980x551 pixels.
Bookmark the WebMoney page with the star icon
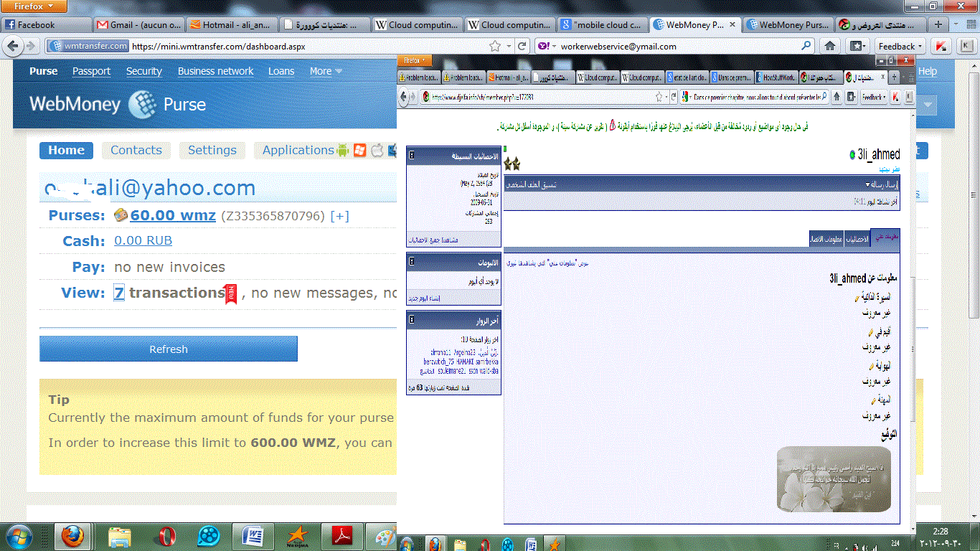[x=495, y=46]
